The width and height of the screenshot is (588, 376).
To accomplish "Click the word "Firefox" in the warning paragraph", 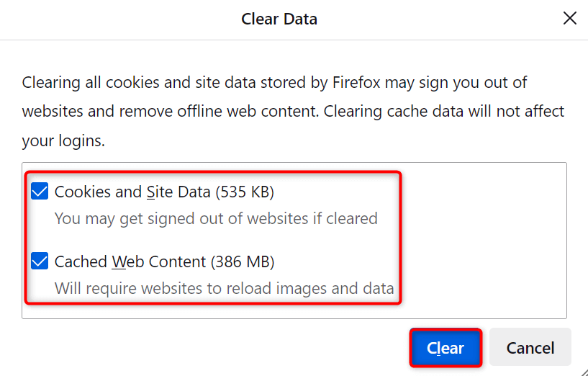I will click(356, 83).
